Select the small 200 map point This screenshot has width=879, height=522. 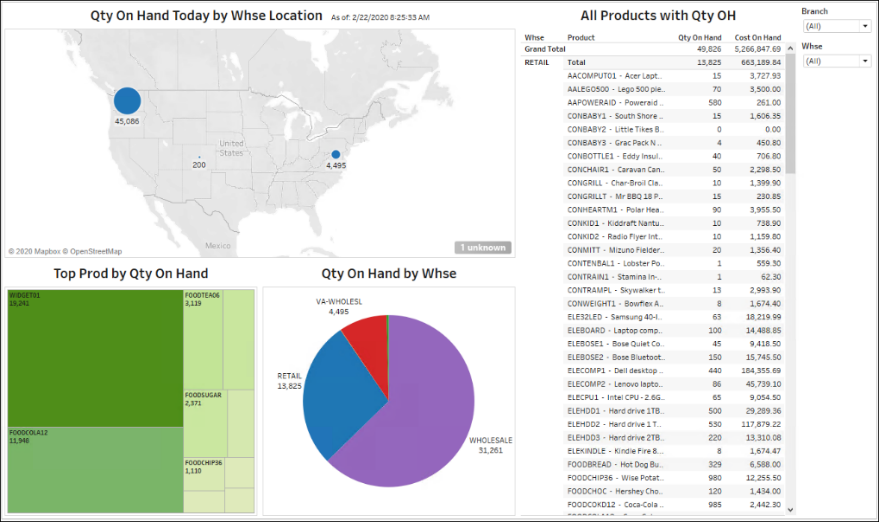click(x=199, y=157)
